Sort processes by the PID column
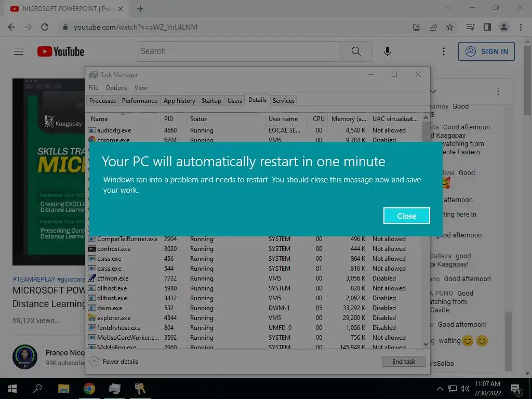This screenshot has height=399, width=532. [174, 119]
